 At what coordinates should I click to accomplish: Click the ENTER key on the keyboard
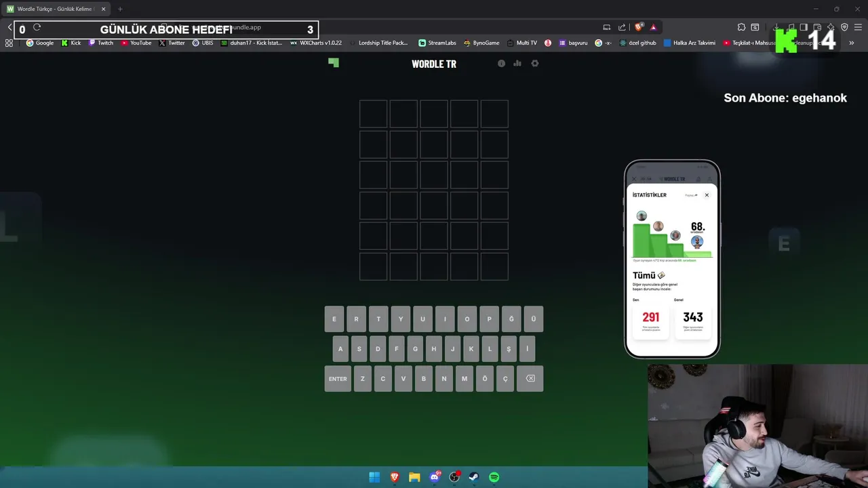[338, 379]
